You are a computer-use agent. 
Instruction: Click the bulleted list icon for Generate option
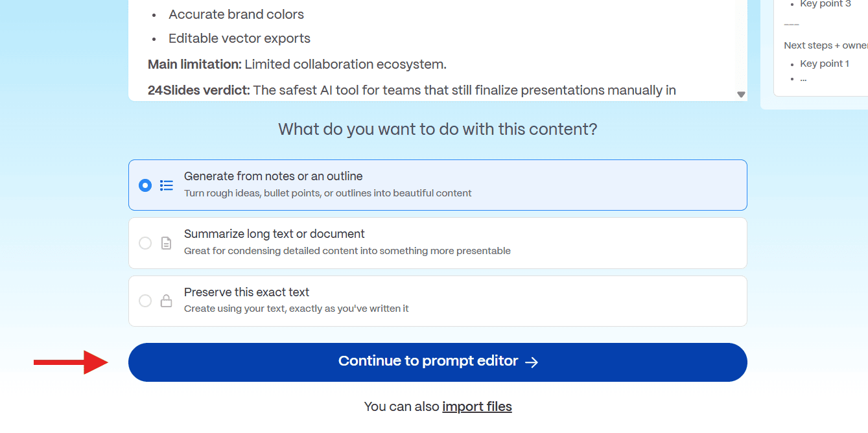167,185
